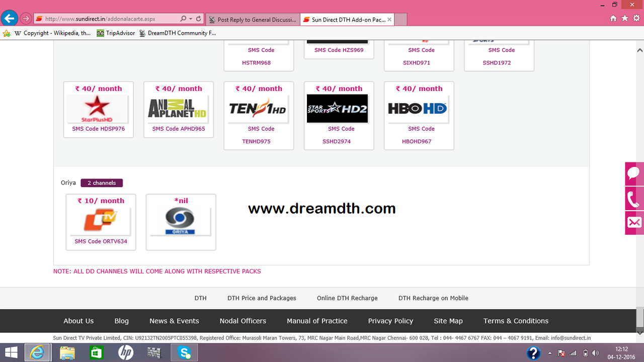Open the chat bubble side widget
Image resolution: width=644 pixels, height=362 pixels.
pyautogui.click(x=634, y=173)
